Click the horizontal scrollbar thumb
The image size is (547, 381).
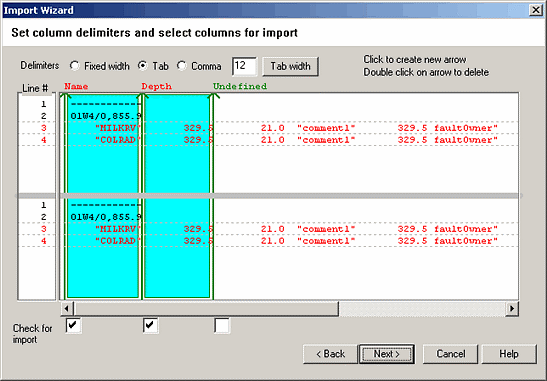(206, 308)
